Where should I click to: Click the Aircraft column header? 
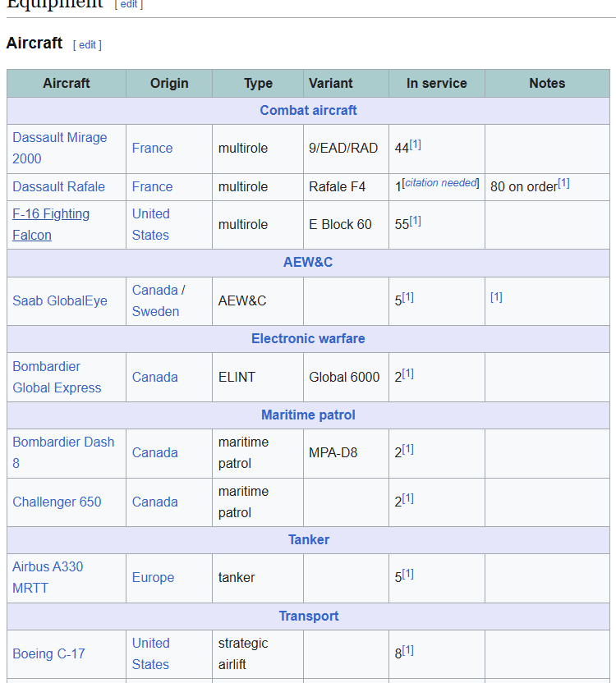coord(67,83)
